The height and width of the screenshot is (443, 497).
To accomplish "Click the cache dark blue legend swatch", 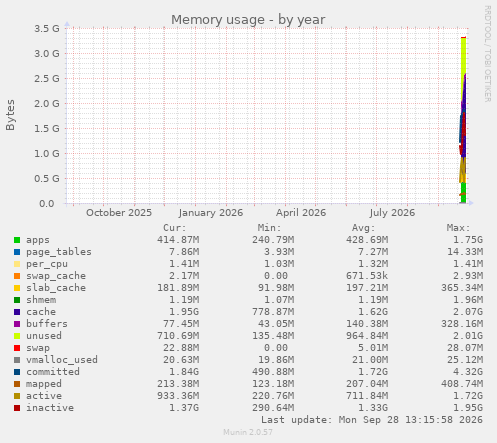I will [17, 312].
